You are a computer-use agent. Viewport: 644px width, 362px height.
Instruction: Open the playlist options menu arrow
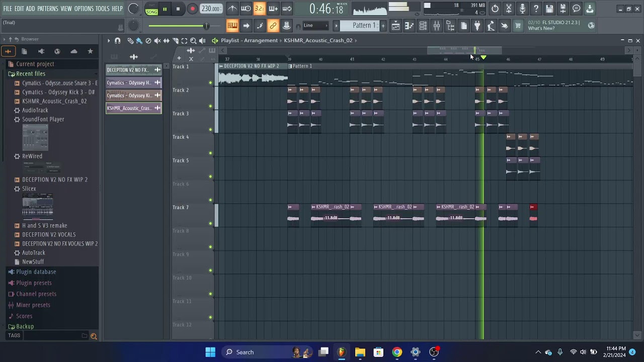(108, 41)
